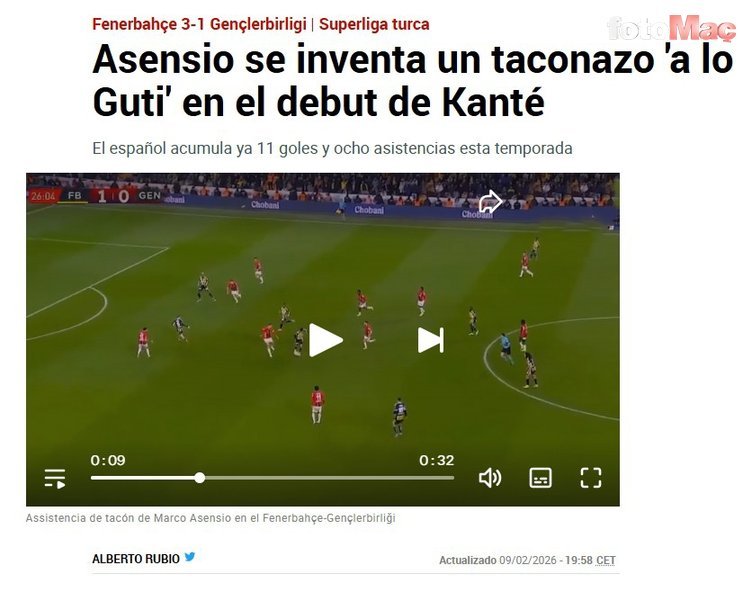The image size is (752, 592).
Task: Click the fotoMaç watermark logo
Action: point(671,28)
